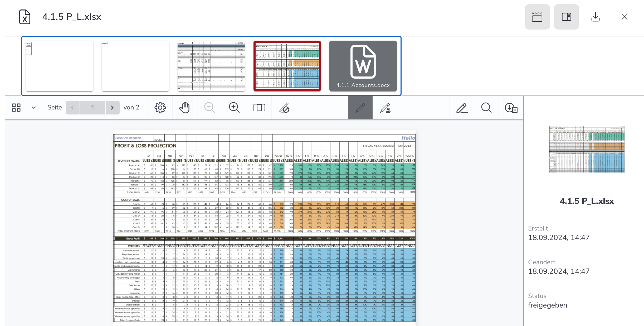Go to the next page arrow
This screenshot has width=644, height=326.
[112, 108]
